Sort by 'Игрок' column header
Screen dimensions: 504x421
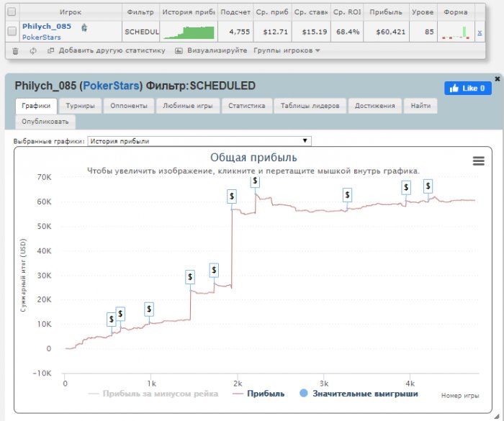[x=71, y=12]
